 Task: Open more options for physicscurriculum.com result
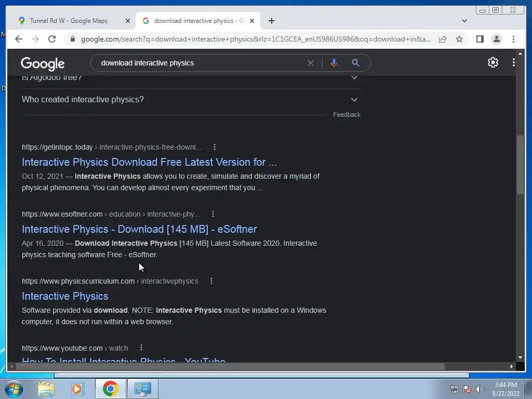211,281
